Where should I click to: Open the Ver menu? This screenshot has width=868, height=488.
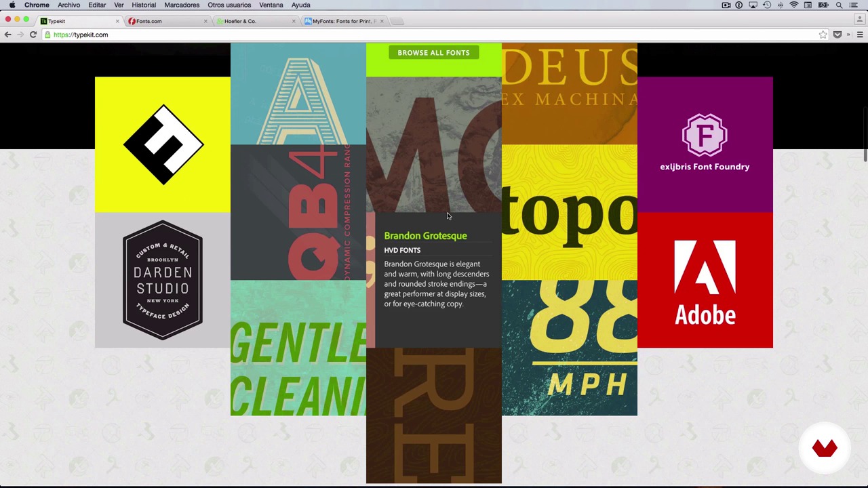point(119,5)
